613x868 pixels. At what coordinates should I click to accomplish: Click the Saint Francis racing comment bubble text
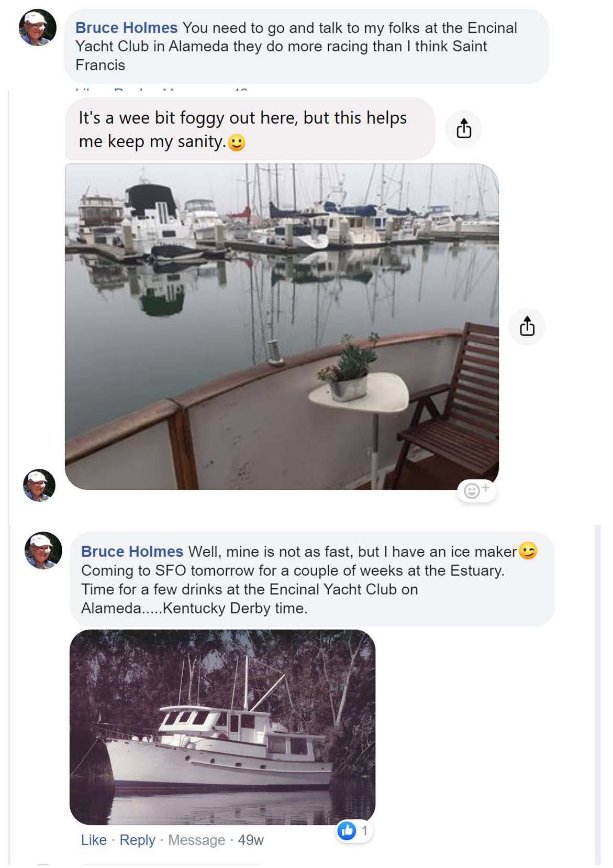coord(296,47)
